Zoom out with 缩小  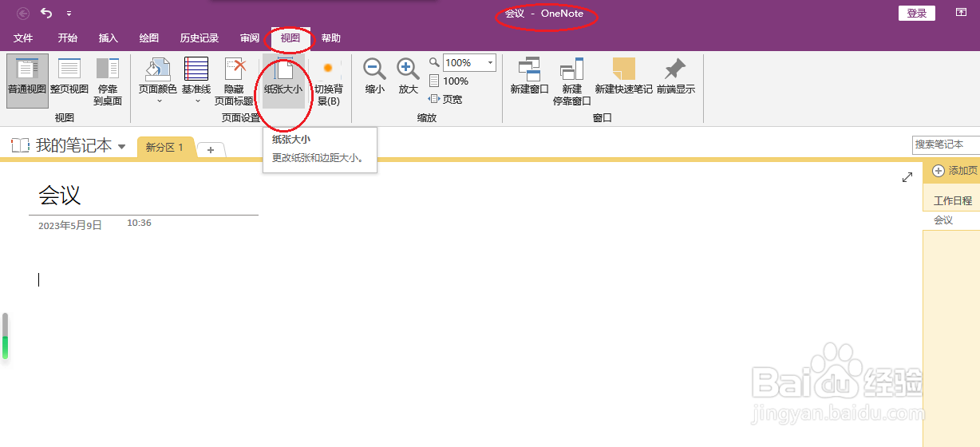[375, 77]
